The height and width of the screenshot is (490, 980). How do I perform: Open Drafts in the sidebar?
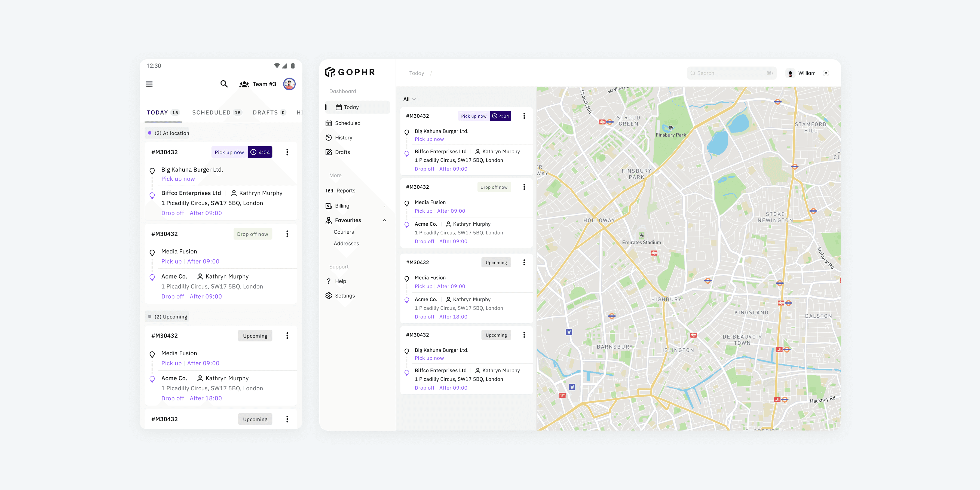click(342, 152)
